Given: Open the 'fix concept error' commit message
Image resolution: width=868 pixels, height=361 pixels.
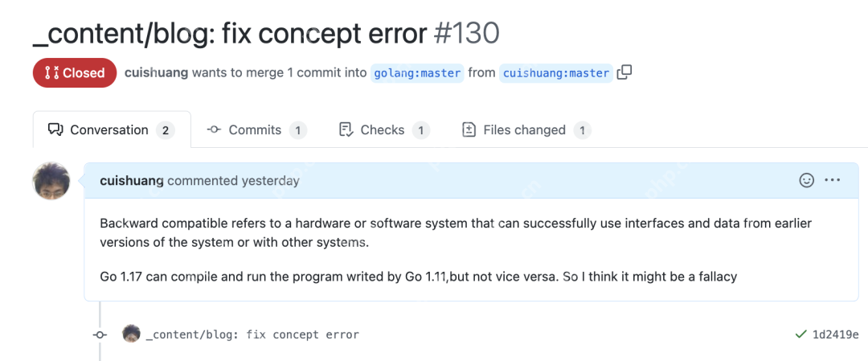Looking at the screenshot, I should [252, 334].
